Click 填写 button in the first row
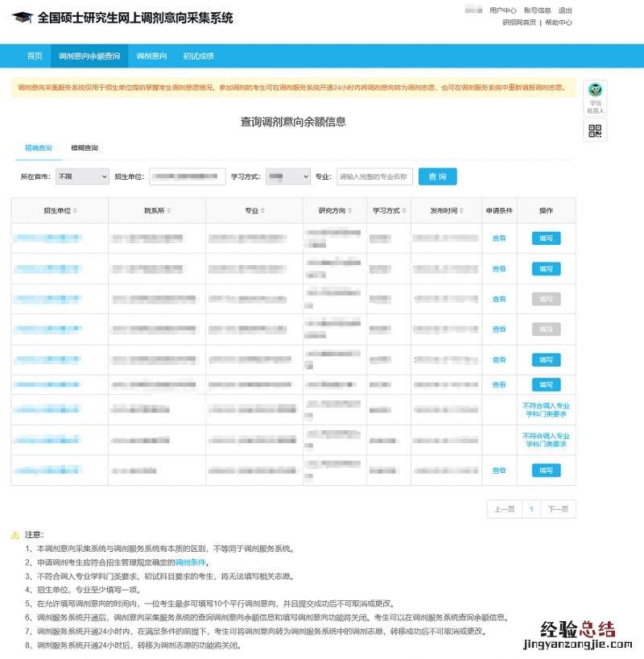The image size is (644, 659). [546, 238]
